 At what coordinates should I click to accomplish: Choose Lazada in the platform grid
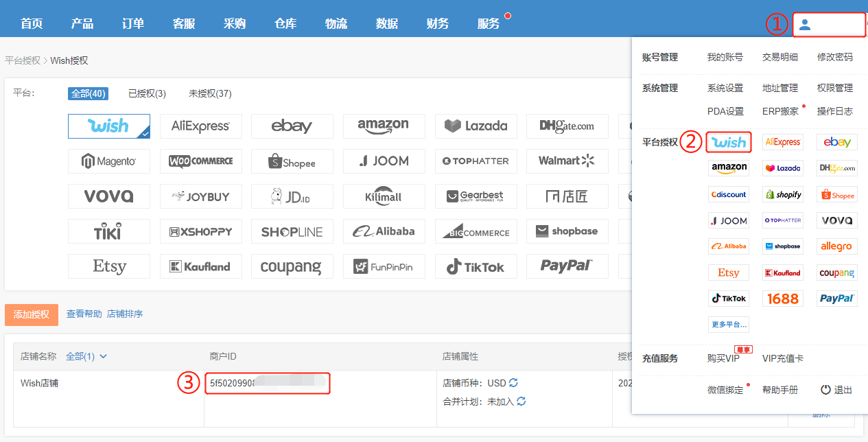[x=476, y=126]
